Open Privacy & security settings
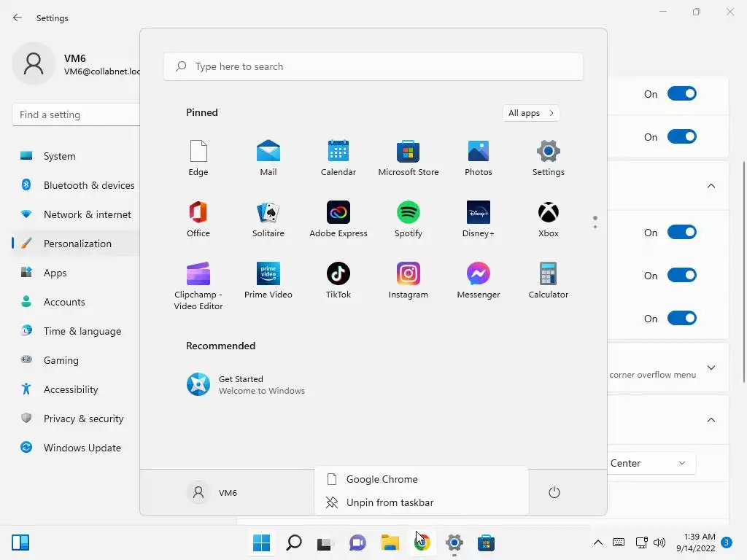This screenshot has height=560, width=747. click(x=76, y=419)
